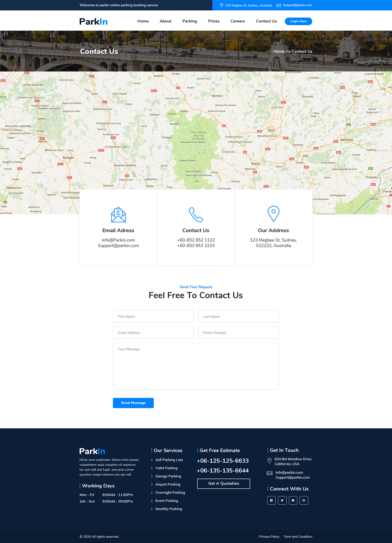Open the Instagram social icon
392x543 pixels.
[x=304, y=500]
